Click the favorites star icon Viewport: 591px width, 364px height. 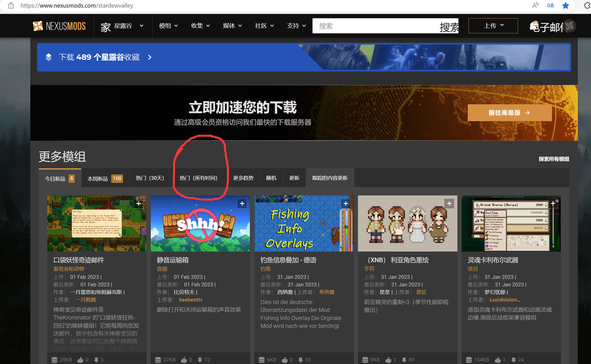[565, 5]
